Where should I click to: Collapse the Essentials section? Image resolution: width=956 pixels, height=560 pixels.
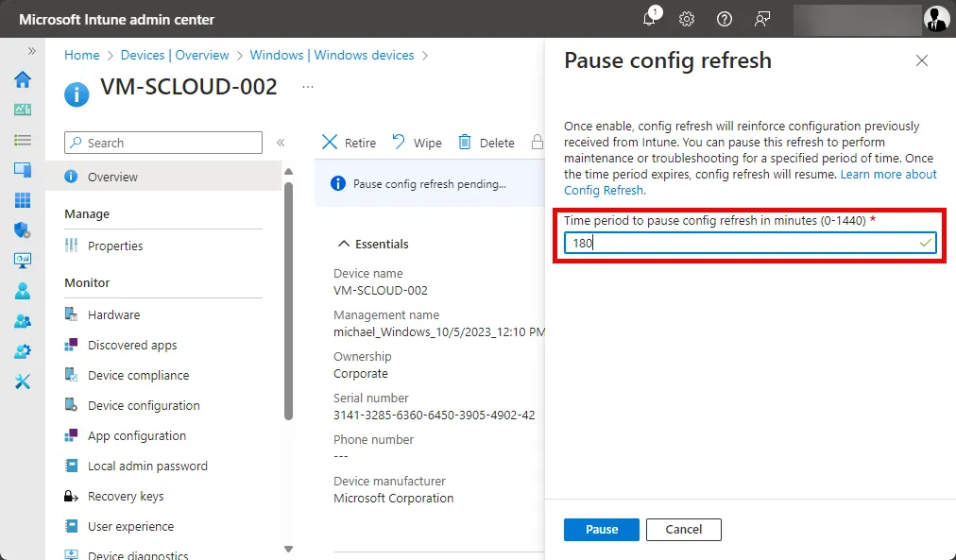coord(373,244)
